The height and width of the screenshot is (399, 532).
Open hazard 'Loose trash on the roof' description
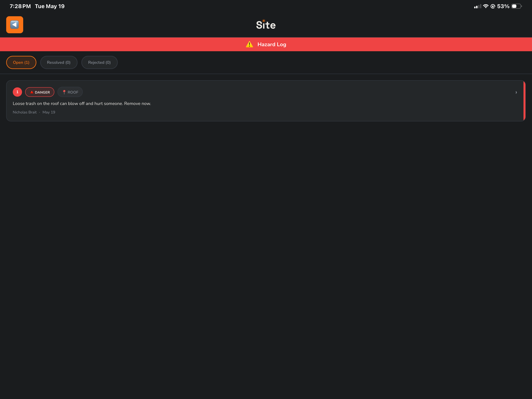[x=82, y=104]
